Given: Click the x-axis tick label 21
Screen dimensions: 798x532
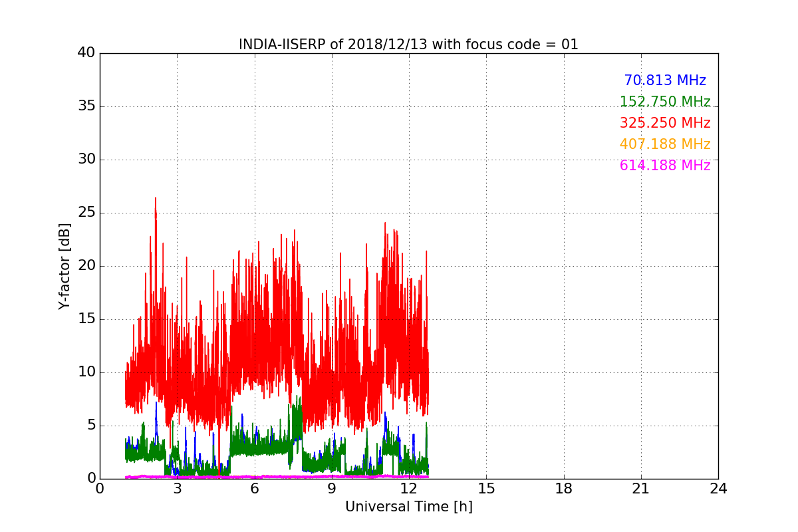Looking at the screenshot, I should tap(641, 488).
